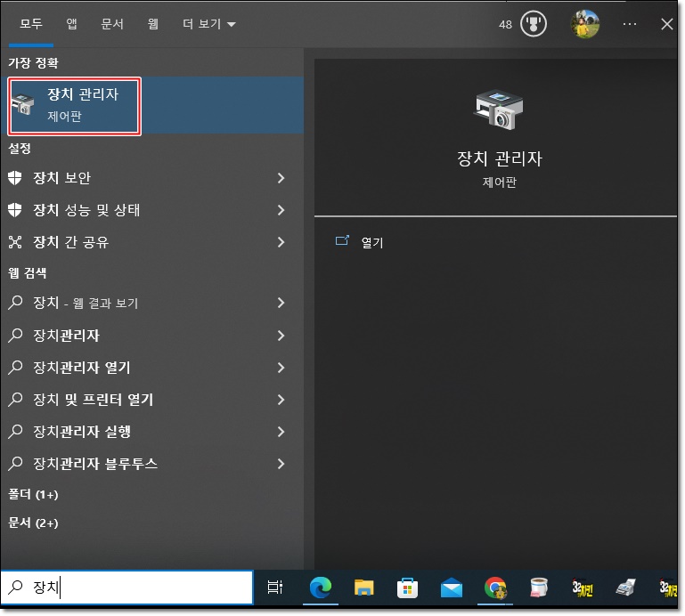
Task: Select the 장치관리자 블루투스 suggestion
Action: coord(151,464)
